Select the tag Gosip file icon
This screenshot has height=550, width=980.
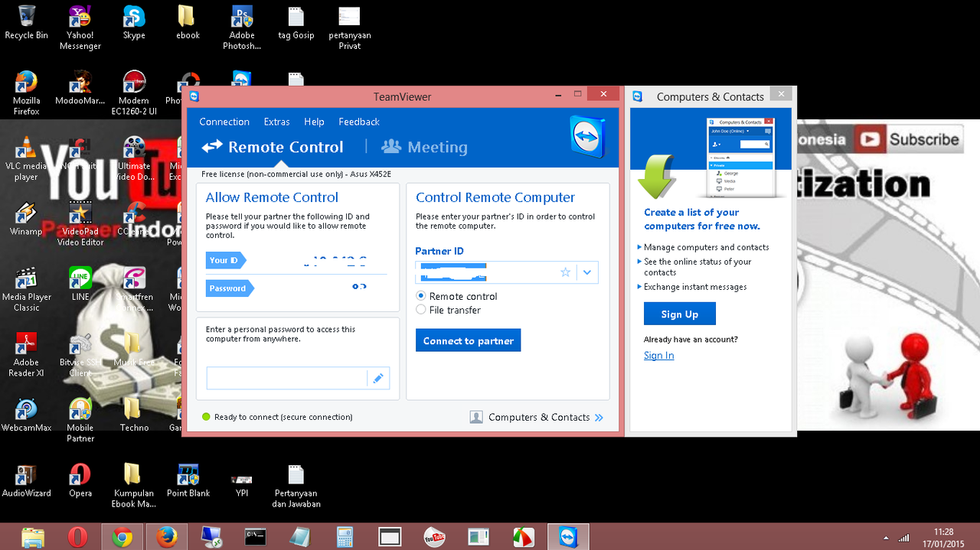296,22
